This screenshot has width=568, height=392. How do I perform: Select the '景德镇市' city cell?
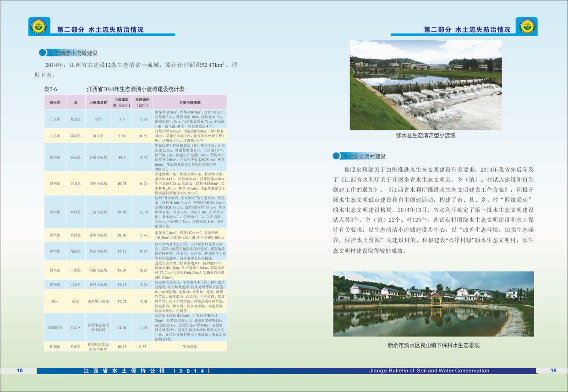point(55,328)
